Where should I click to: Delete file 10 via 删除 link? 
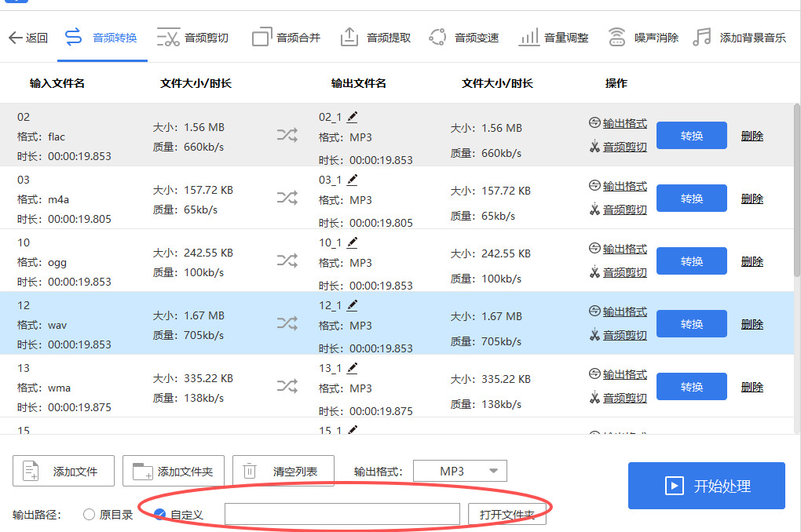pos(752,261)
